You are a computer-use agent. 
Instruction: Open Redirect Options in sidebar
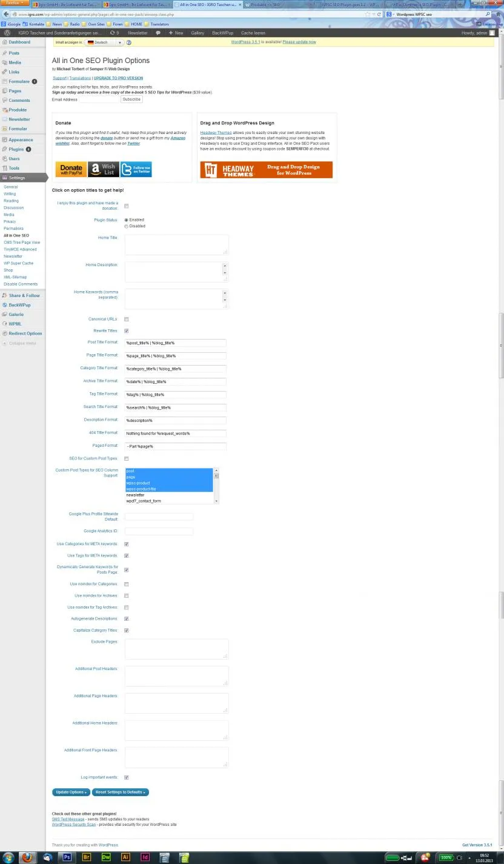point(25,333)
